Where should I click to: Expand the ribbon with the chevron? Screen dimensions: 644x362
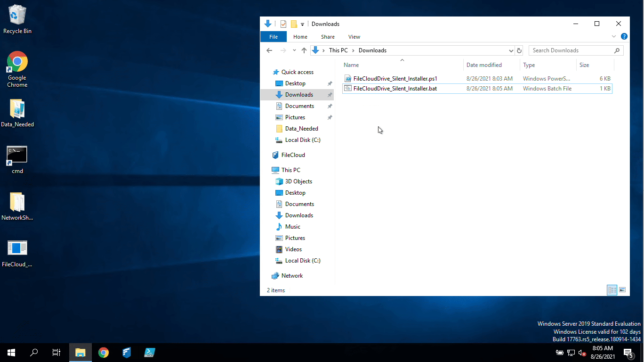coord(614,37)
